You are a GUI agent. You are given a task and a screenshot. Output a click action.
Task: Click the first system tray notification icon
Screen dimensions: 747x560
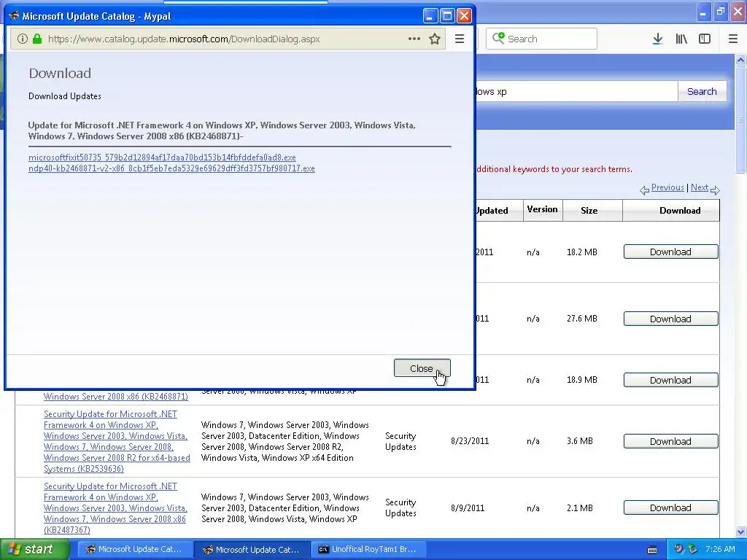point(678,549)
